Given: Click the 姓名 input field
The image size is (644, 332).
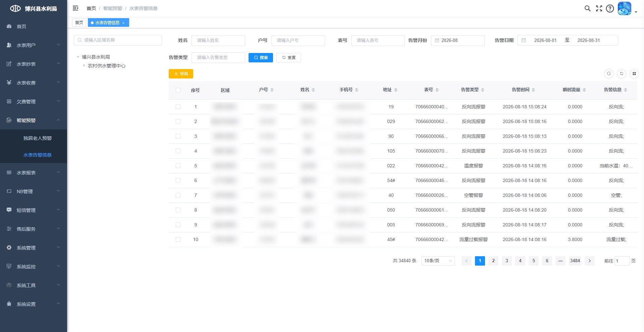Looking at the screenshot, I should point(218,40).
